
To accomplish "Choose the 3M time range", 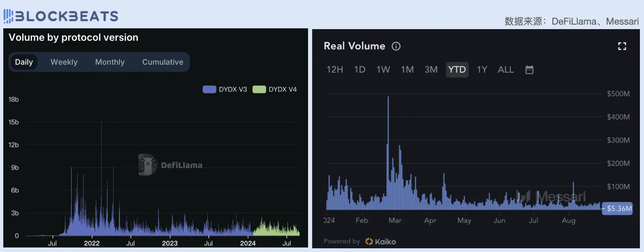I will 431,70.
